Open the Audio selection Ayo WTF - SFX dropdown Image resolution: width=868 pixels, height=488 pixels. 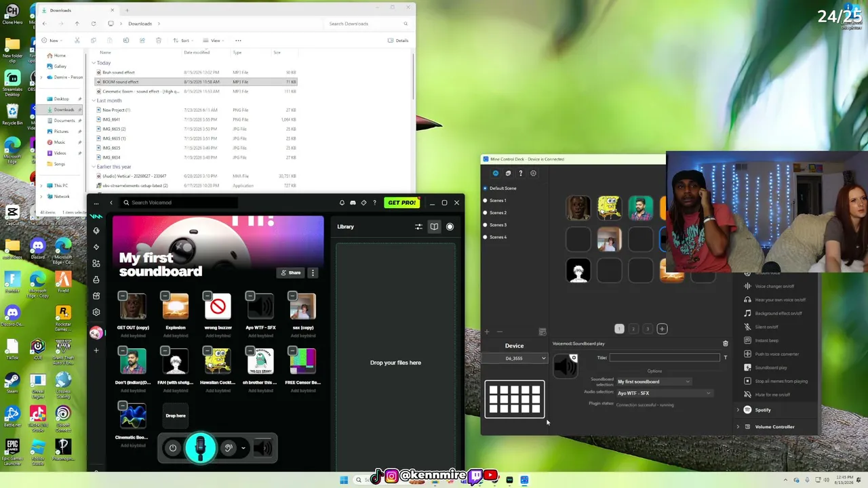click(x=664, y=393)
